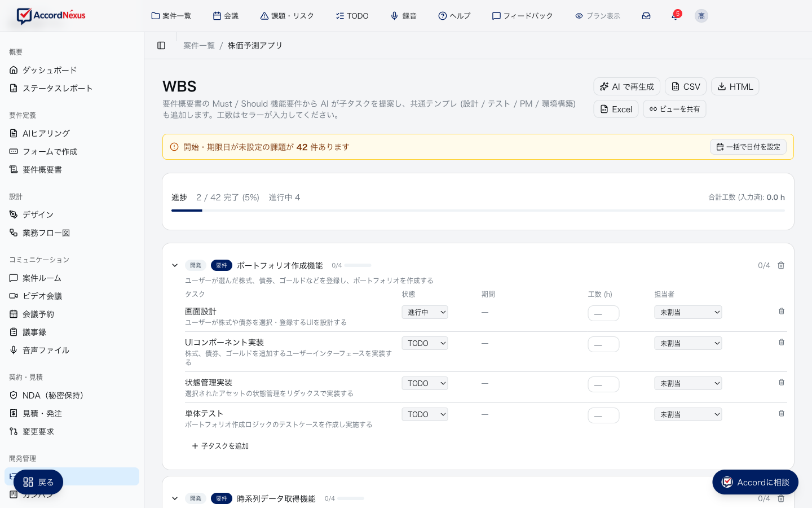Viewport: 812px width, 508px height.
Task: Go to AIヒアリング
Action: pos(72,133)
